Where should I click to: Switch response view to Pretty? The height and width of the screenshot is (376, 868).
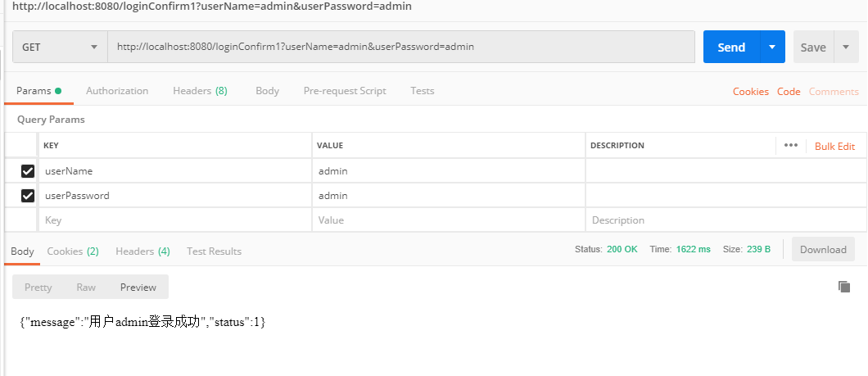(x=38, y=288)
